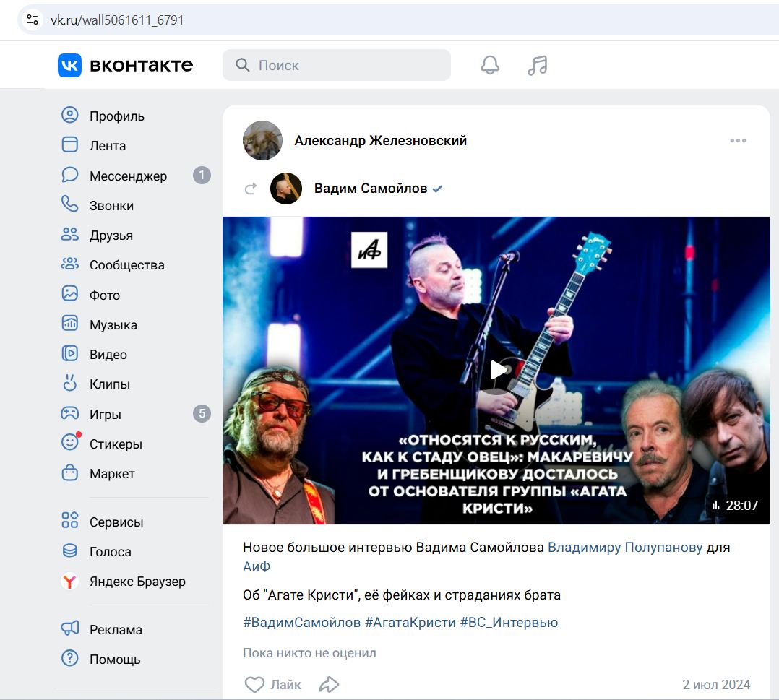Open hashtag #АгатаКристи

410,623
